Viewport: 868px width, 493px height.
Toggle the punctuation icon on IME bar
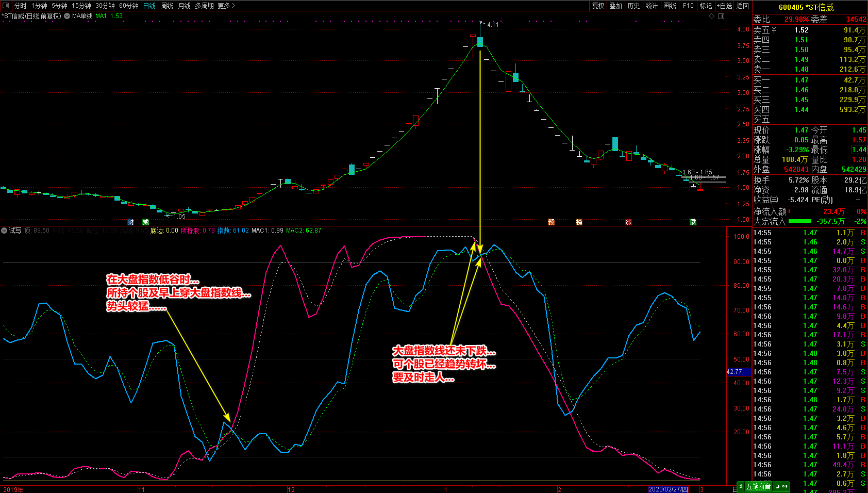(x=785, y=486)
